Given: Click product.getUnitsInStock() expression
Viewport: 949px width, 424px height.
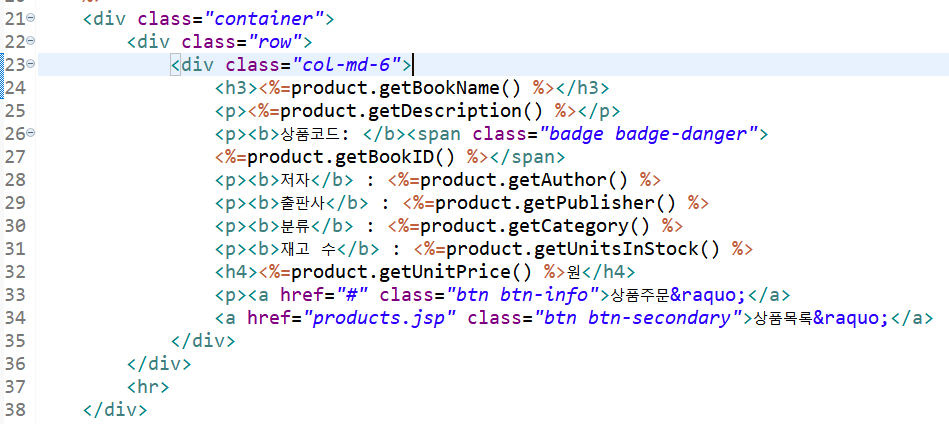Looking at the screenshot, I should coord(583,249).
